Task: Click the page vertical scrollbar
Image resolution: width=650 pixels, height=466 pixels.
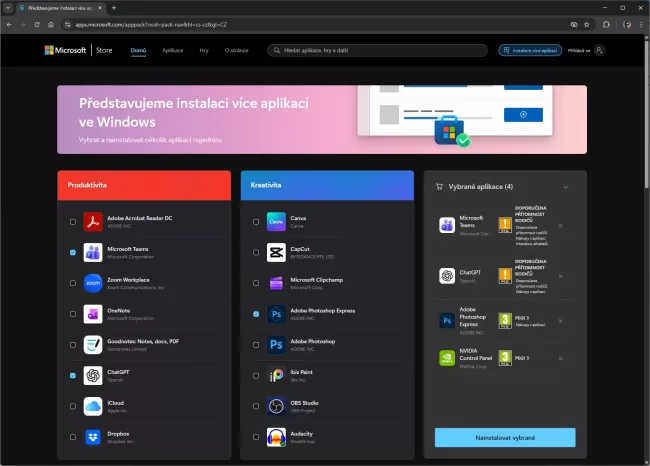Action: (x=646, y=112)
